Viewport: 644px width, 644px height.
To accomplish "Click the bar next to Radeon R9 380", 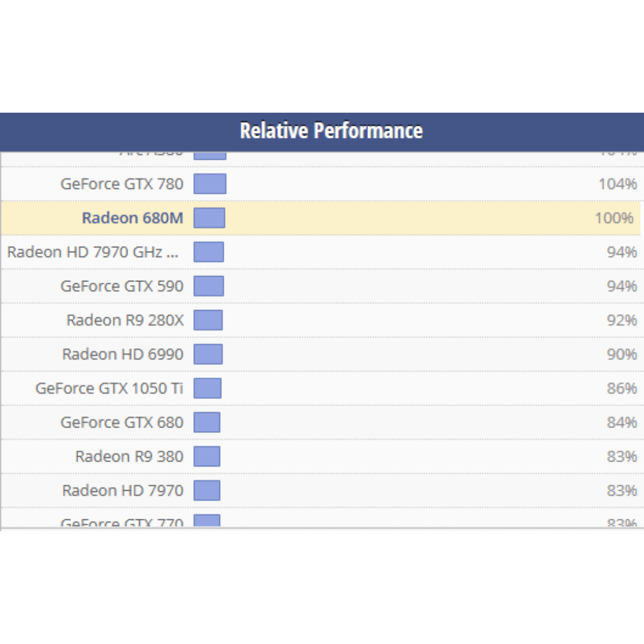I will click(207, 456).
